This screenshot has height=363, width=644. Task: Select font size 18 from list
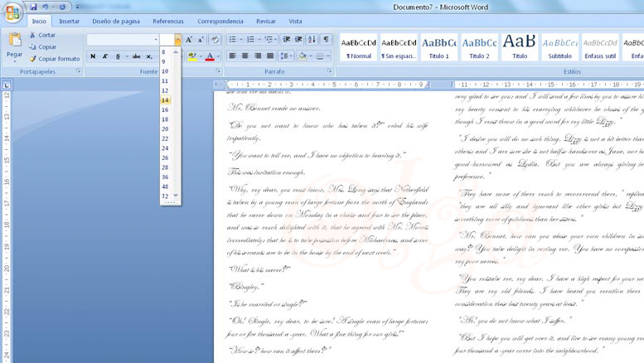coord(166,119)
